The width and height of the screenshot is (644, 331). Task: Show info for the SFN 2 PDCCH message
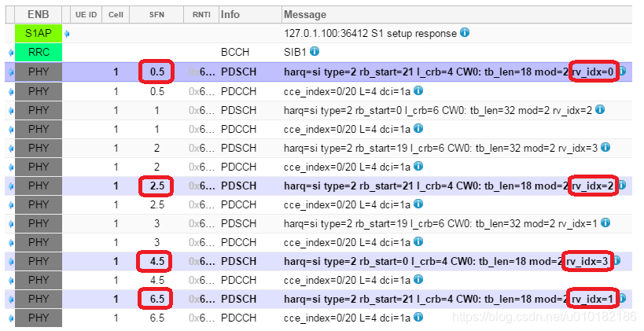point(418,166)
